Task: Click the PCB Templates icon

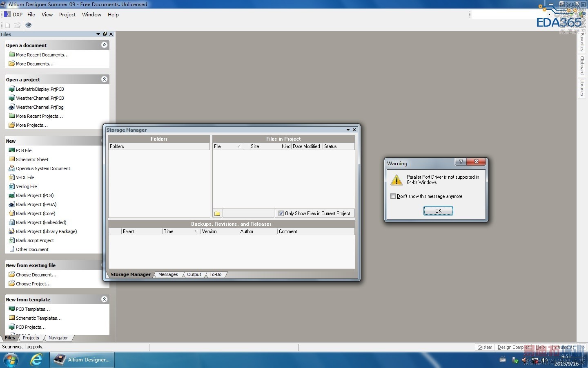Action: click(x=12, y=309)
